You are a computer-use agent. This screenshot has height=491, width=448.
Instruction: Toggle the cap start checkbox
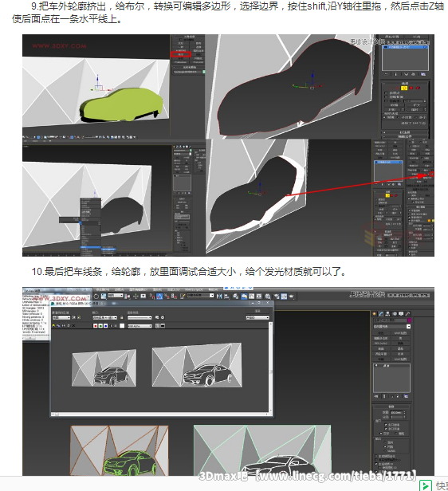(x=386, y=425)
